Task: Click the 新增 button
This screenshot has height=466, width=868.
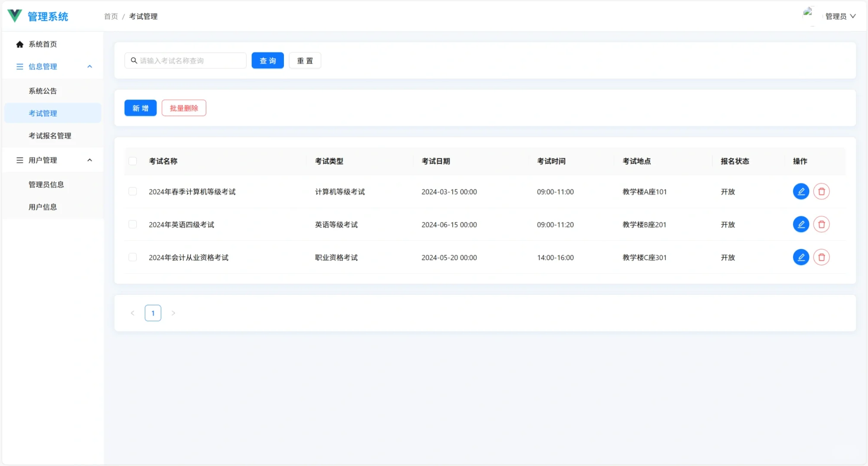Action: pos(140,108)
